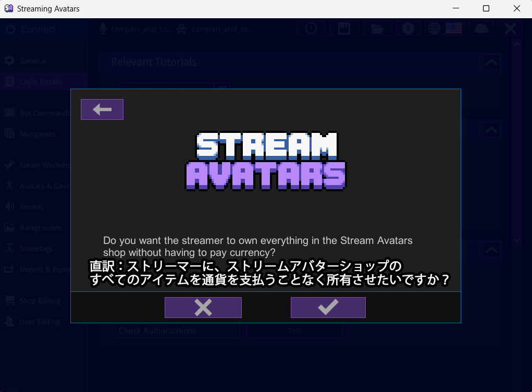The height and width of the screenshot is (392, 532).
Task: Select the US flag language icon
Action: (453, 28)
